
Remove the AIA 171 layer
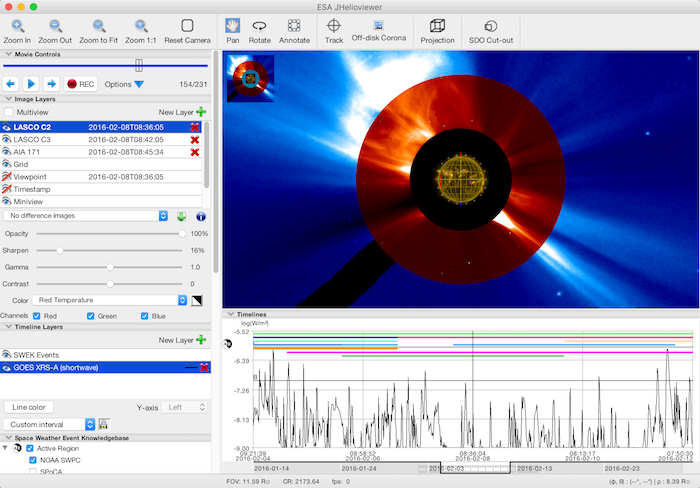tap(195, 152)
